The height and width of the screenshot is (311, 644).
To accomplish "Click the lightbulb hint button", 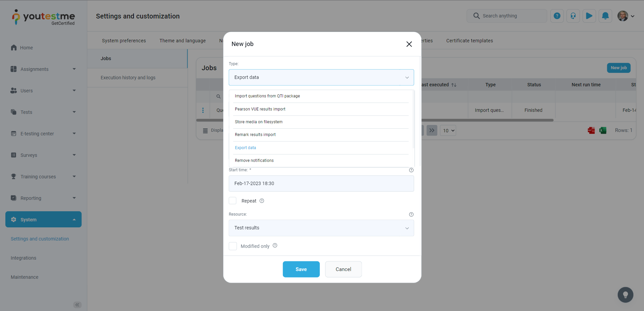I will pyautogui.click(x=625, y=295).
